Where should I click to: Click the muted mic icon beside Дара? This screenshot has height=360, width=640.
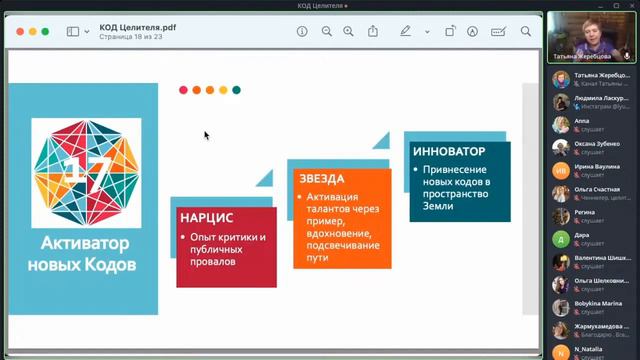[x=577, y=244]
